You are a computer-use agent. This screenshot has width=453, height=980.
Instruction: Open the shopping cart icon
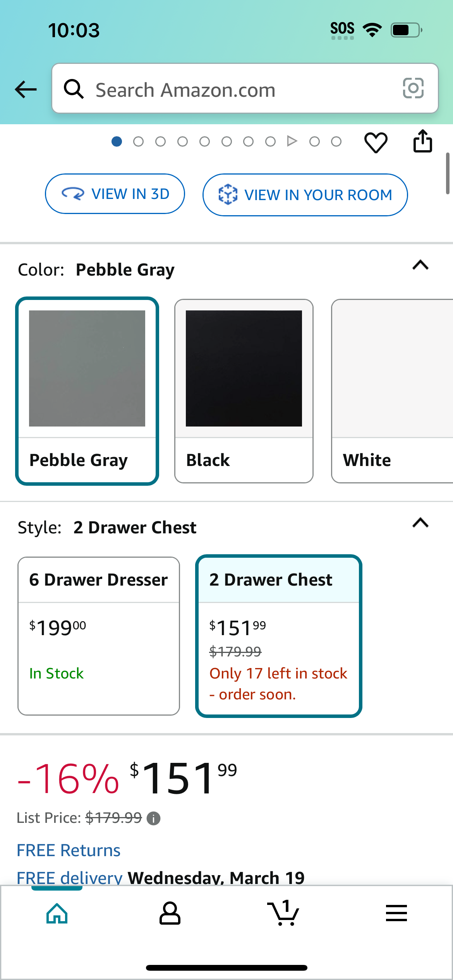tap(284, 913)
